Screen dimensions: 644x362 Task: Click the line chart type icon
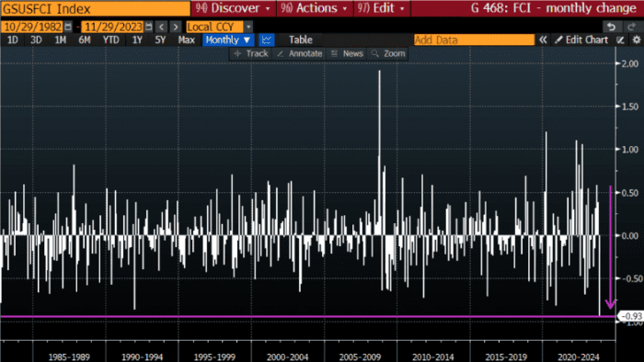[267, 40]
